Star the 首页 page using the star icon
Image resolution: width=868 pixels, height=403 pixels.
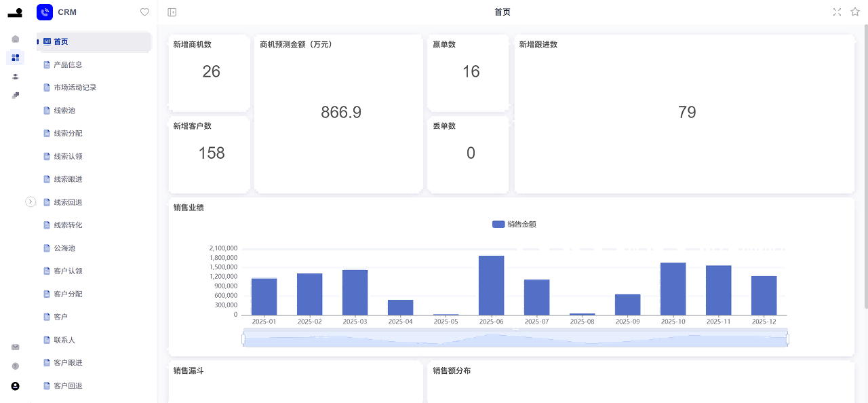(x=854, y=12)
